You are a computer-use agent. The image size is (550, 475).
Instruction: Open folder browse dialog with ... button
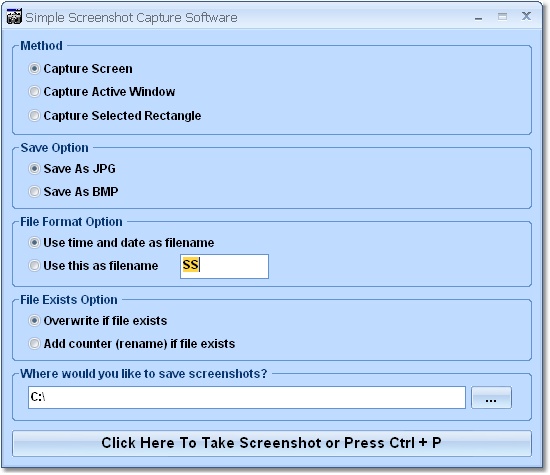pos(491,397)
